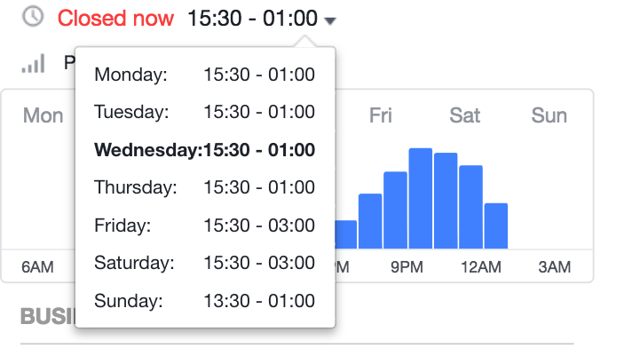Select the Monday hours row
The width and height of the screenshot is (640, 364).
tap(204, 75)
